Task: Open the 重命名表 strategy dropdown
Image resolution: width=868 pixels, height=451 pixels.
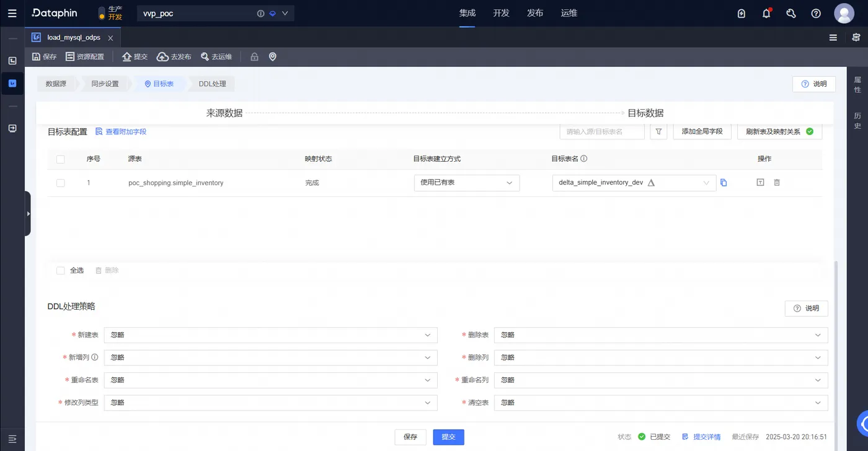Action: [x=271, y=380]
